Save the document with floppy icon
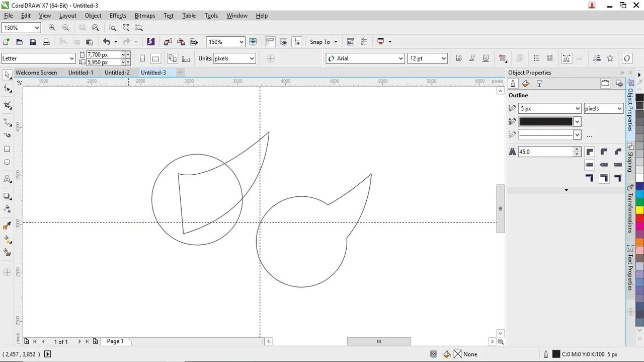Viewport: 644px width, 362px height. point(33,42)
